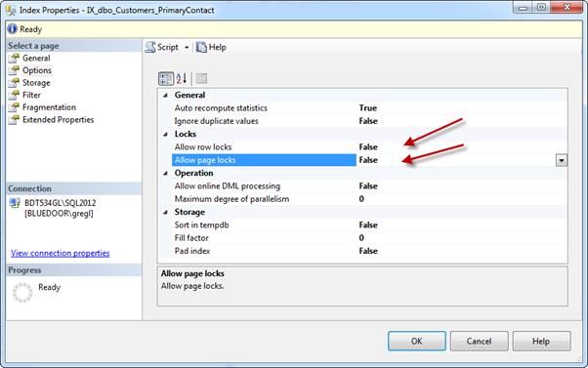Select the Allow row locks property
Viewport: 588px width, 368px height.
point(369,146)
